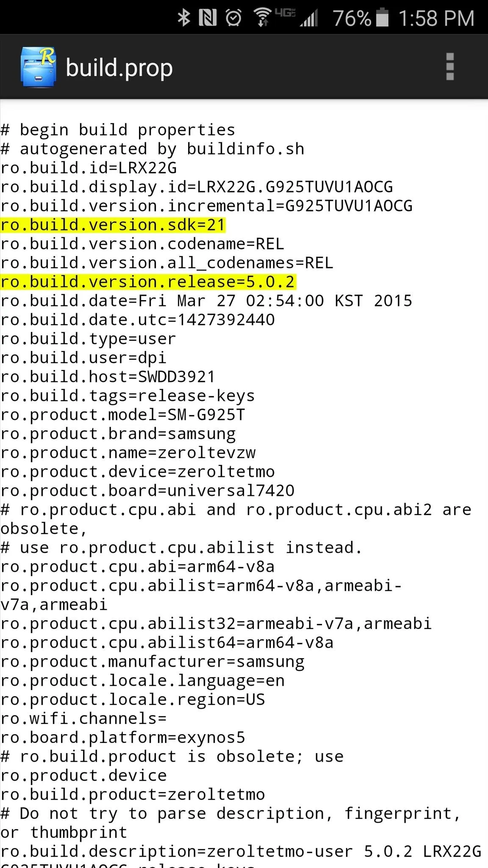
Task: Select the highlighted ro.build.version.release=5.0.2 line
Action: [x=148, y=282]
